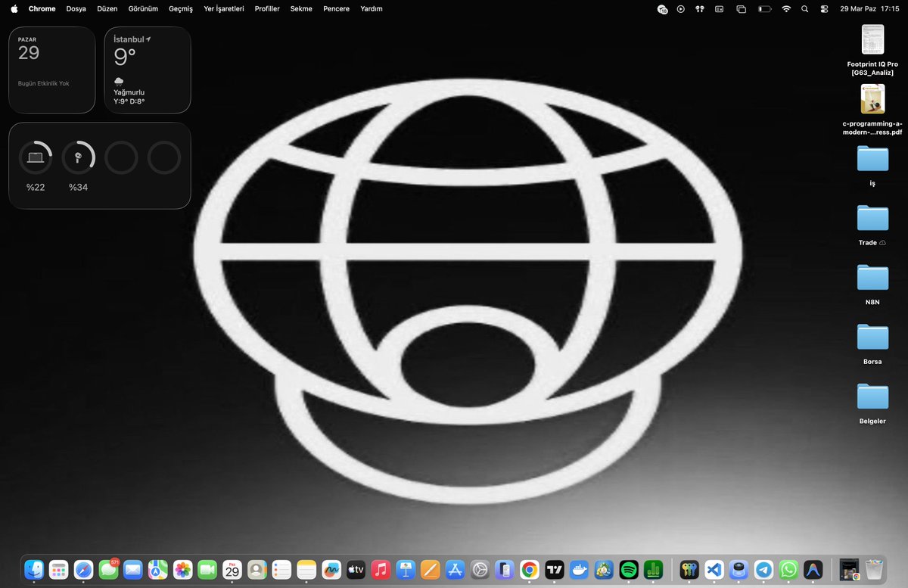Open Reminders from the dock
This screenshot has height=588, width=908.
[x=281, y=569]
